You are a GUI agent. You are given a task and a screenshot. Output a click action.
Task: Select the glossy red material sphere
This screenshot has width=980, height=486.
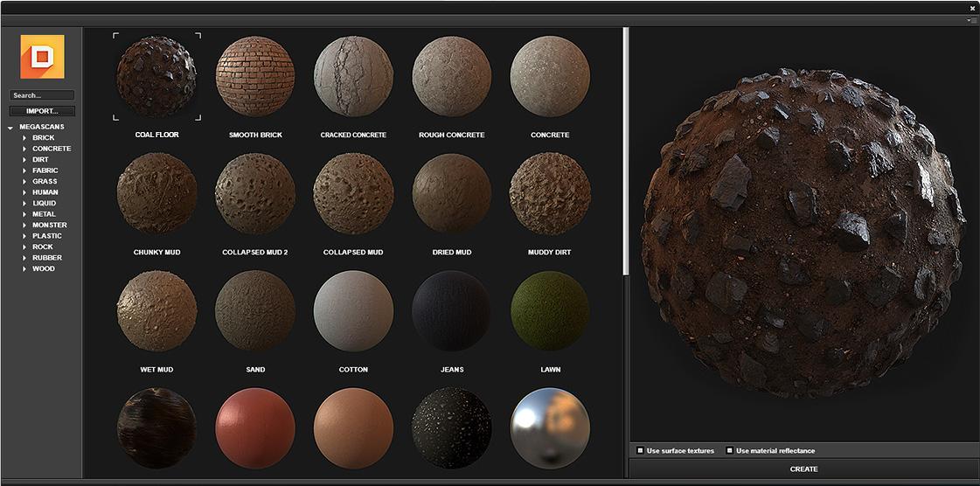tap(255, 428)
